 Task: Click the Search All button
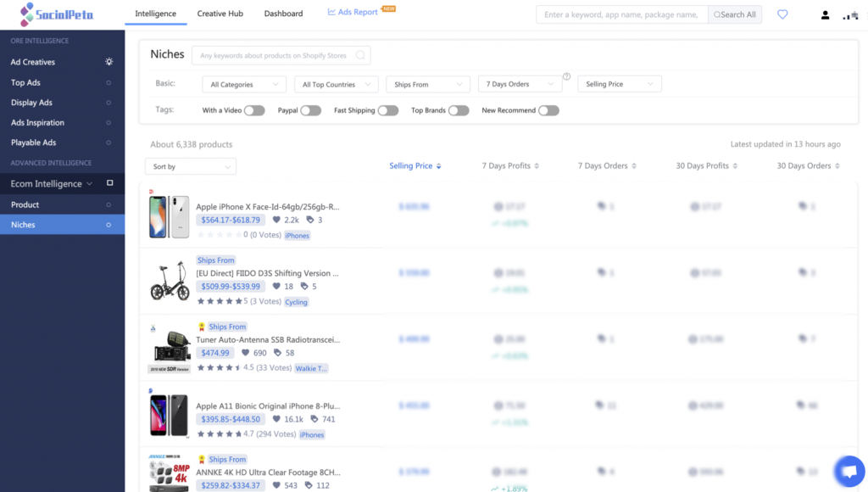(735, 14)
